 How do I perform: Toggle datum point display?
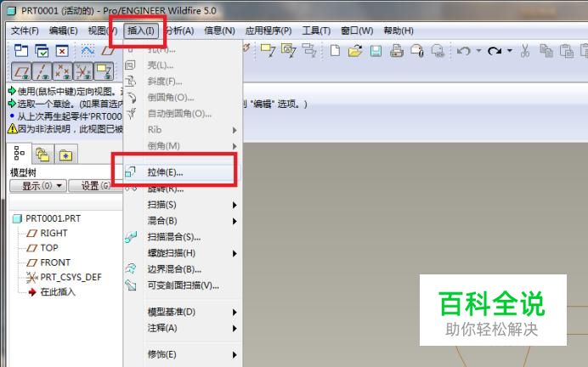pyautogui.click(x=63, y=71)
